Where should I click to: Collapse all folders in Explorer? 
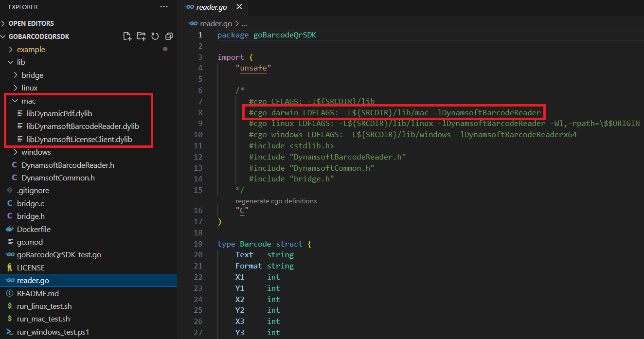click(169, 36)
